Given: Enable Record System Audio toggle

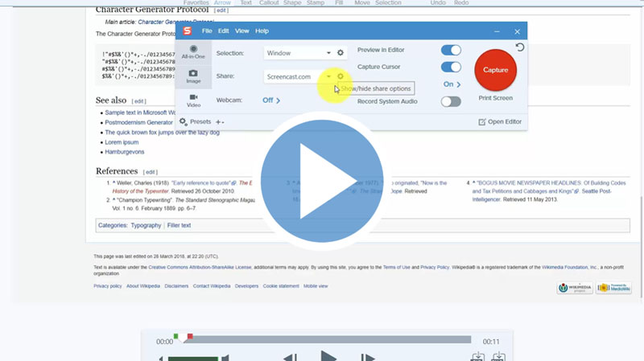Looking at the screenshot, I should point(451,101).
